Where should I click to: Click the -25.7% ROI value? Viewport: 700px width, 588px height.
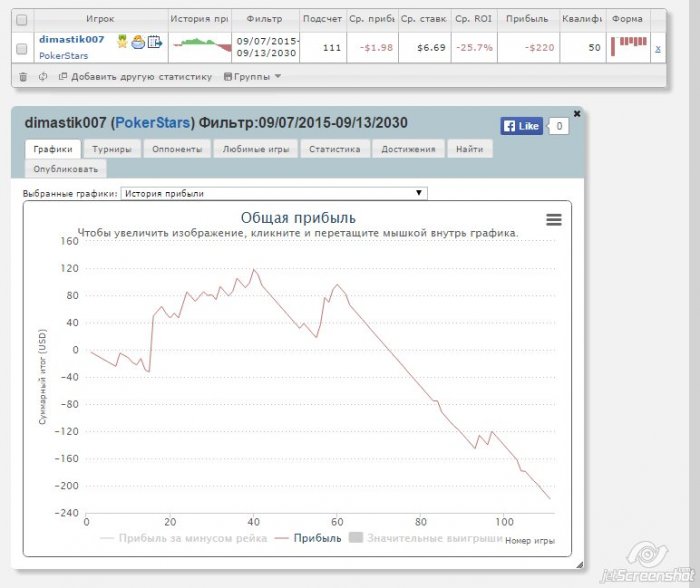[x=474, y=48]
